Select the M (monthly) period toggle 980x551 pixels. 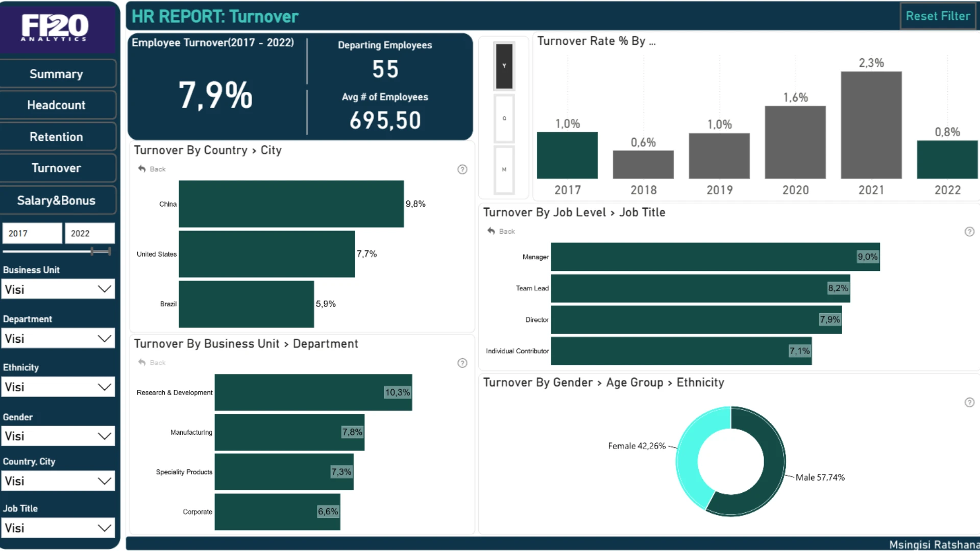click(x=504, y=170)
